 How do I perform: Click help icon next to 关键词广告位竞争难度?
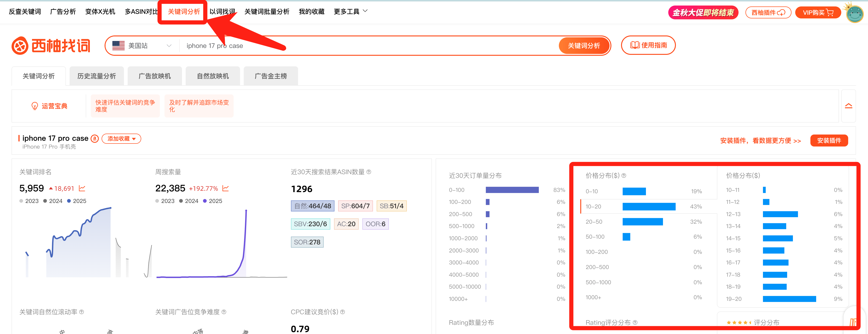(224, 312)
